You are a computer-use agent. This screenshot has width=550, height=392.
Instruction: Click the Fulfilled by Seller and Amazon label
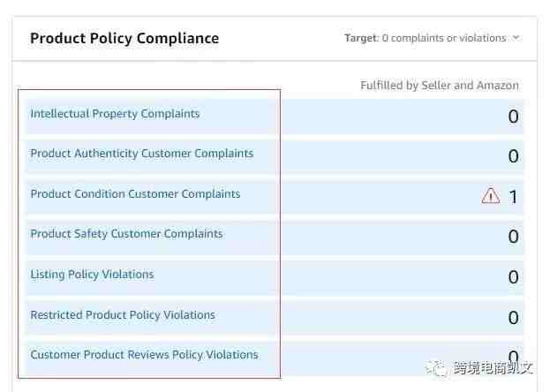440,86
